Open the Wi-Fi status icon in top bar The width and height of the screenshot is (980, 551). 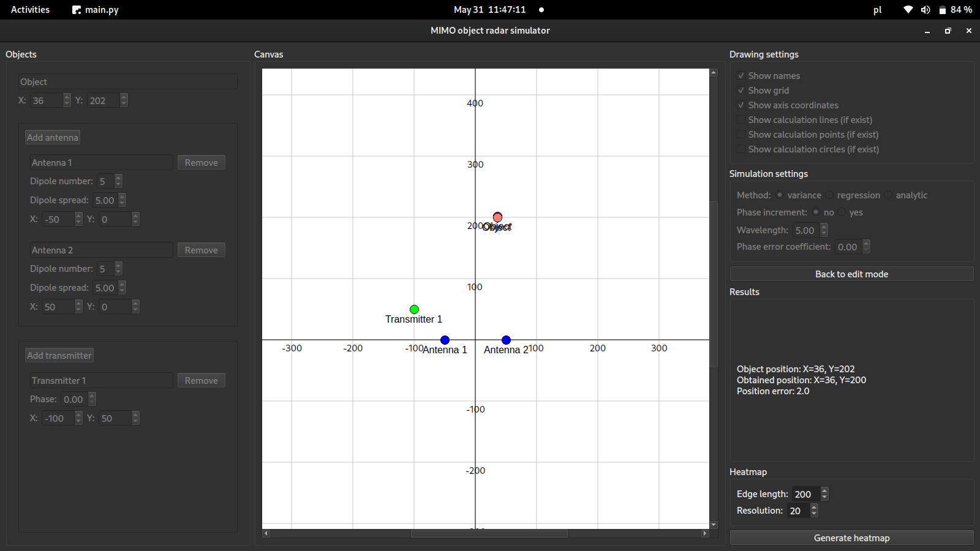coord(908,10)
